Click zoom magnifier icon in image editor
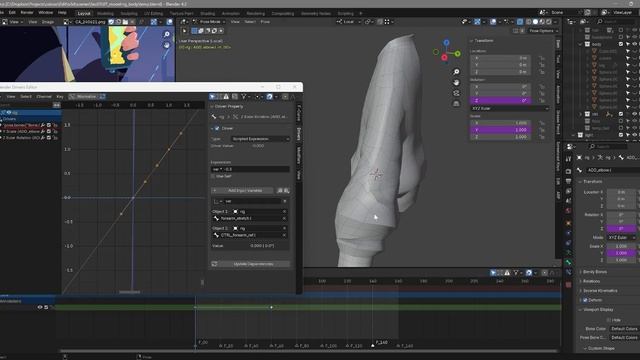Viewport: 640px width, 360px height. [167, 35]
